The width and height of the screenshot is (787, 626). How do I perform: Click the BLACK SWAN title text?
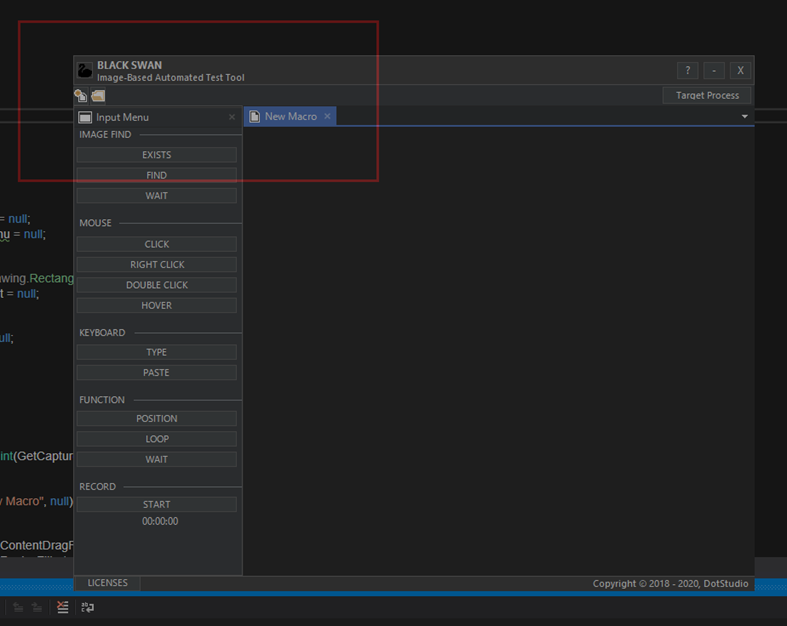tap(129, 65)
